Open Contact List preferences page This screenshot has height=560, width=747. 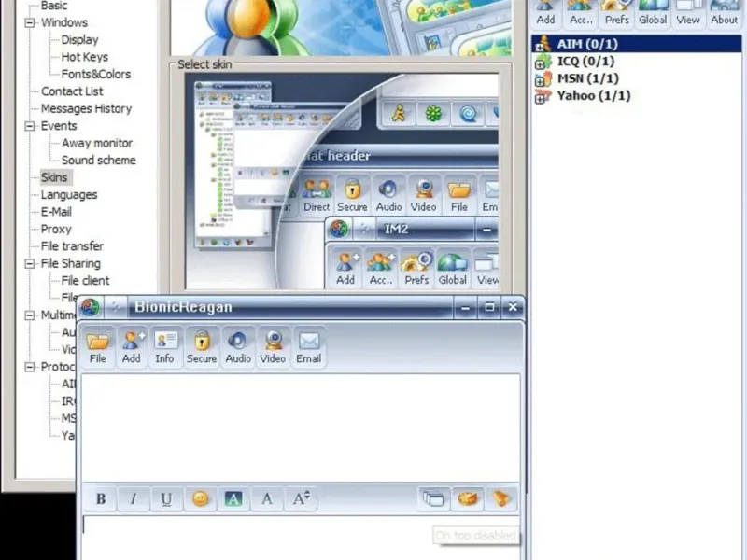[x=72, y=91]
